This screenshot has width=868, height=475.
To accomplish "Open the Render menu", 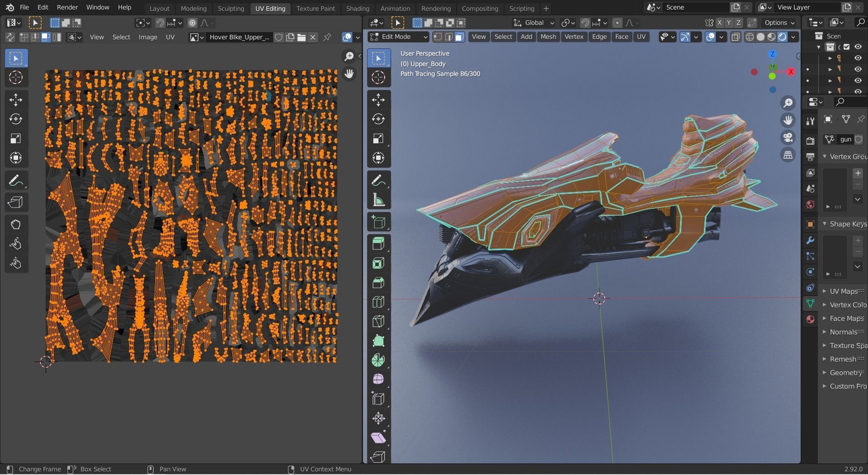I will click(x=67, y=7).
